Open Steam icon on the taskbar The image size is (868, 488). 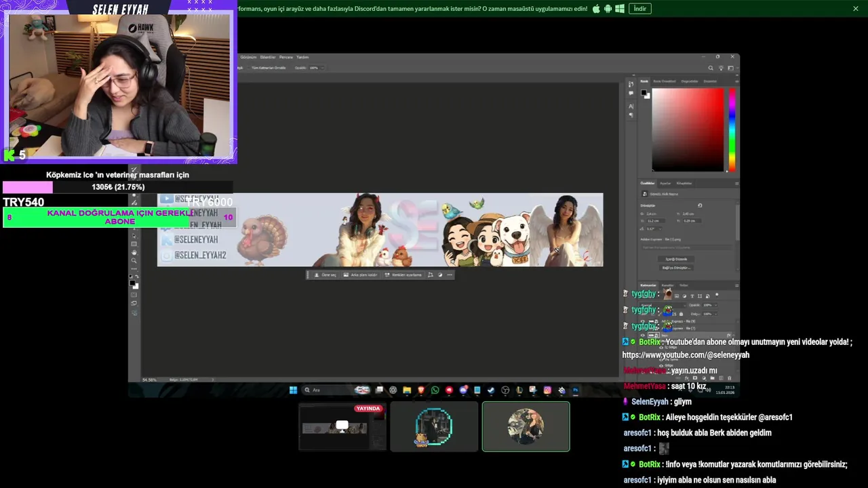coord(491,390)
